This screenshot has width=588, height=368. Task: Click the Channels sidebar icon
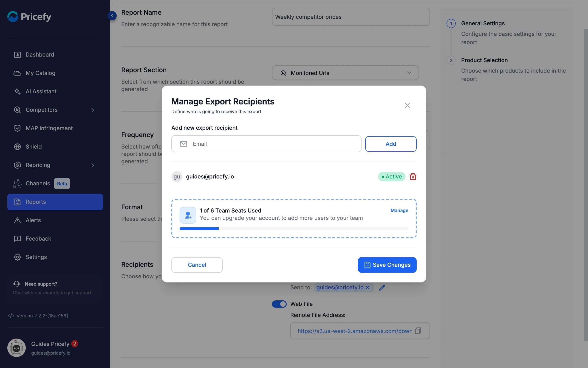(x=17, y=184)
